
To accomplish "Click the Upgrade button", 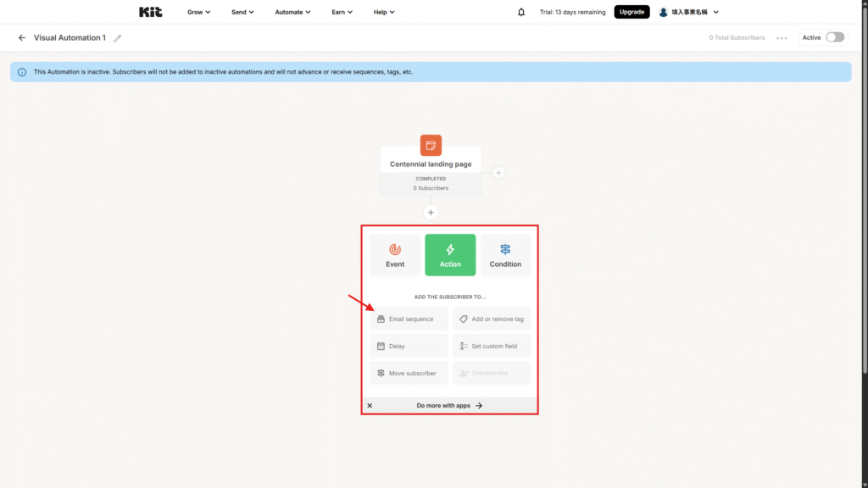I will pos(632,12).
